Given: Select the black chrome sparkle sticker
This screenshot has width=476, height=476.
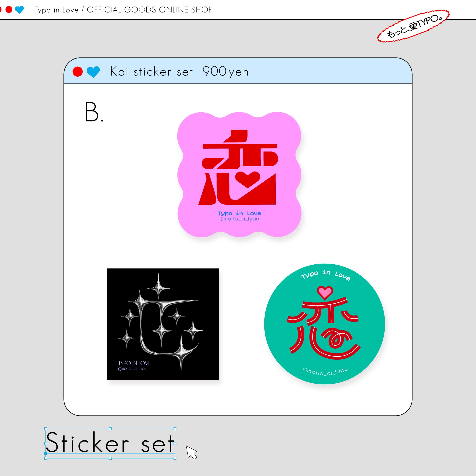Looking at the screenshot, I should [163, 324].
